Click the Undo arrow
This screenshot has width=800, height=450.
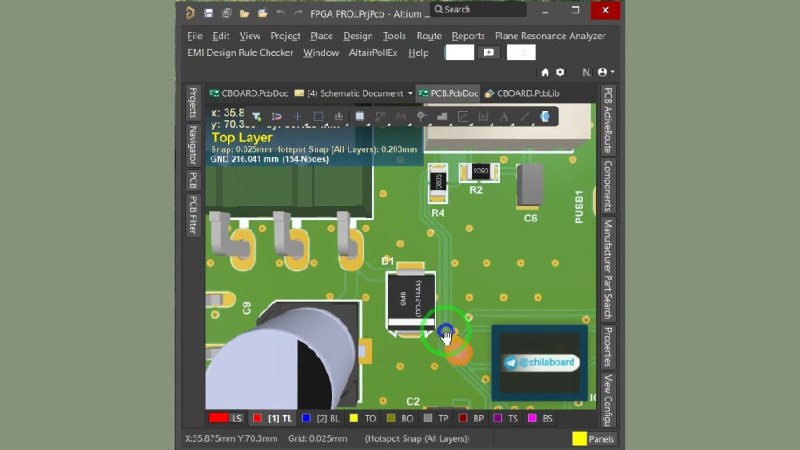click(x=281, y=13)
